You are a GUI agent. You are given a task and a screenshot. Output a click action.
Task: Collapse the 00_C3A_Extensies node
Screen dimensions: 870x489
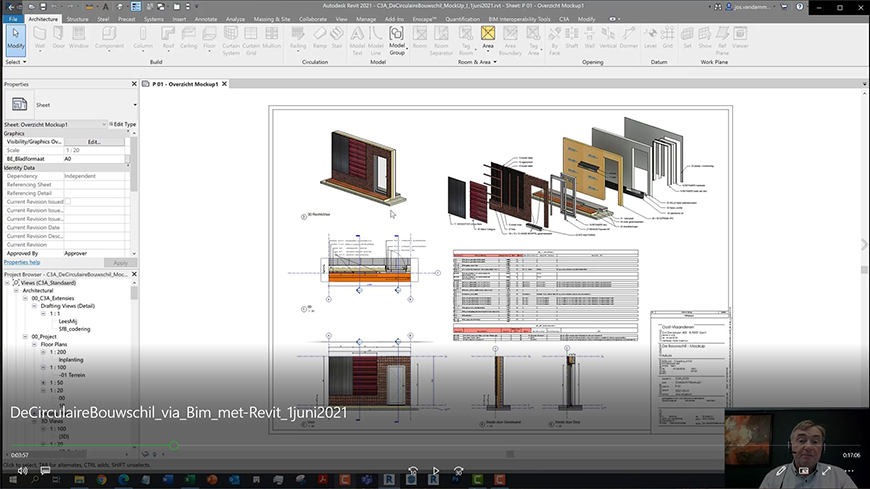pos(25,298)
